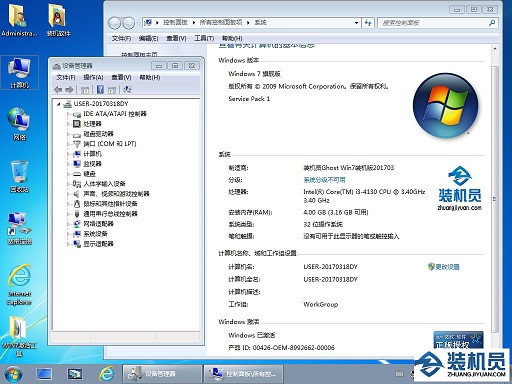
Task: Click the refresh icon next to address bar
Action: (368, 23)
